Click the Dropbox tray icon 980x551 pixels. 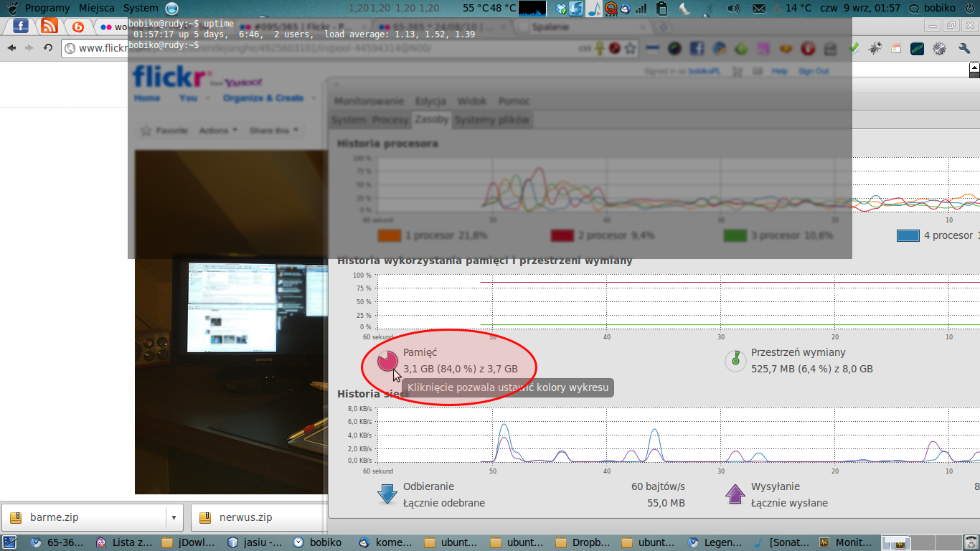pos(560,9)
